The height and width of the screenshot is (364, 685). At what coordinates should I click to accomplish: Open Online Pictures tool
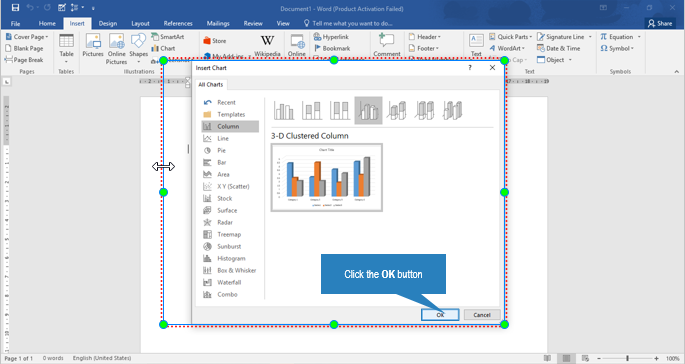tap(117, 49)
